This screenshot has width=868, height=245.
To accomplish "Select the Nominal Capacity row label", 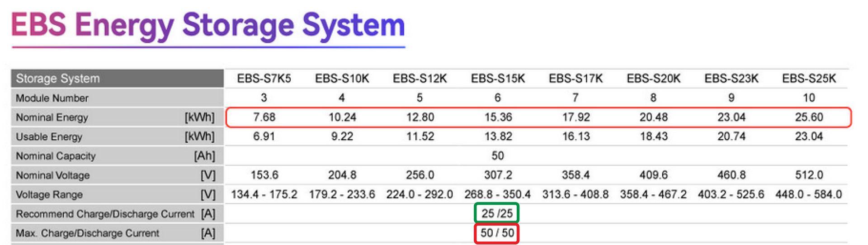I will coord(56,156).
